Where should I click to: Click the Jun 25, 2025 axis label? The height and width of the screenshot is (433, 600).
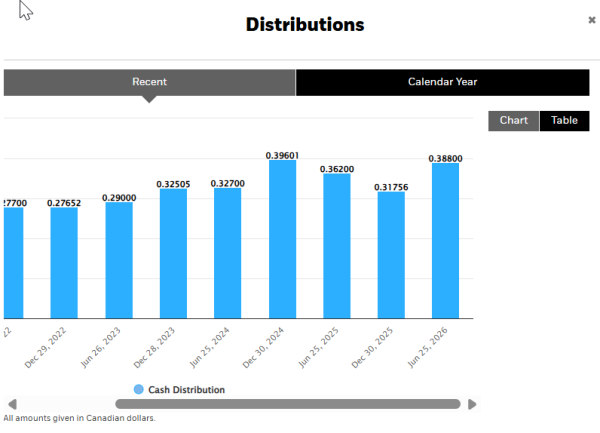[318, 347]
